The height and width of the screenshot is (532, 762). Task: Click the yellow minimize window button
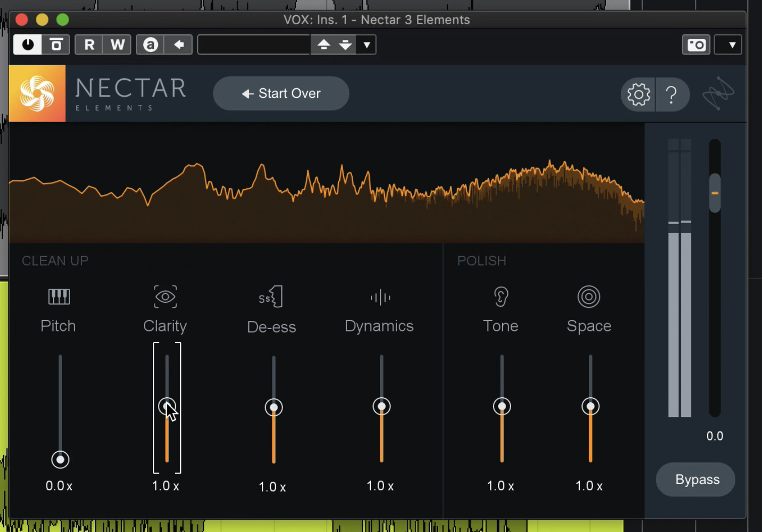pos(42,20)
